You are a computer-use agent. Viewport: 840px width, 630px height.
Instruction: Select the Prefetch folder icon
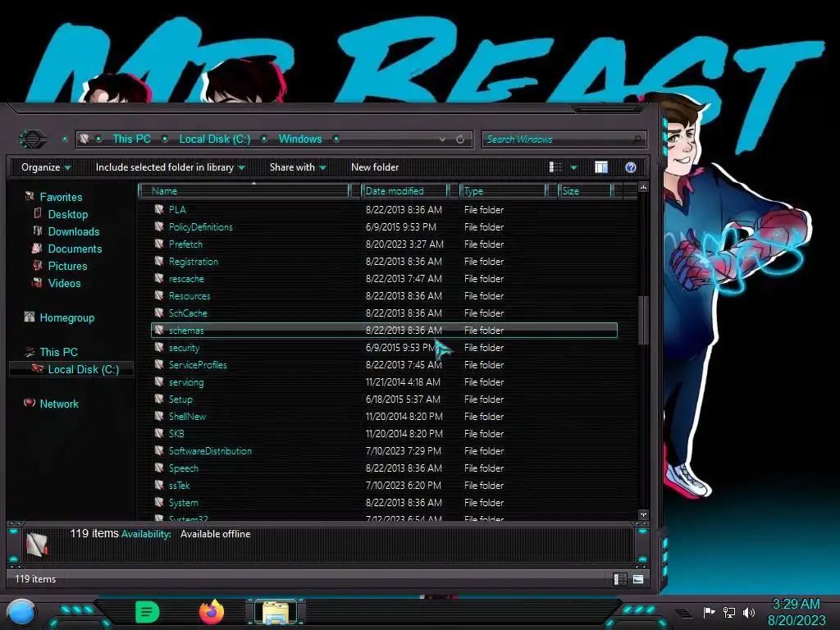(x=159, y=244)
